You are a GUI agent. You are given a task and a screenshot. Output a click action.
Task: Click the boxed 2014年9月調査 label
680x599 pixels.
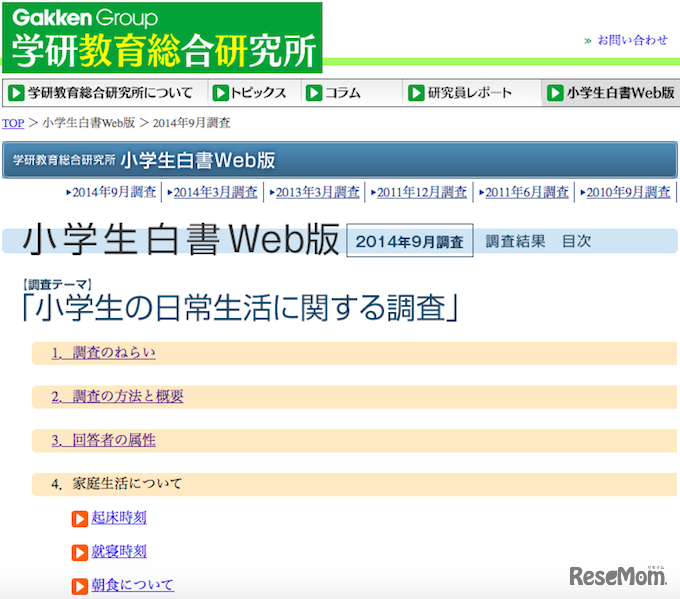pyautogui.click(x=410, y=241)
